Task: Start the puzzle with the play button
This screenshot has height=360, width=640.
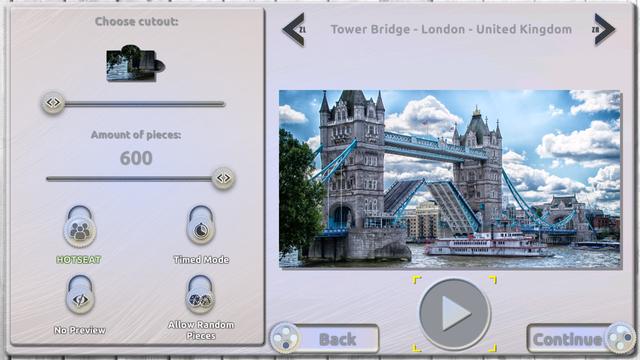Action: [x=454, y=313]
